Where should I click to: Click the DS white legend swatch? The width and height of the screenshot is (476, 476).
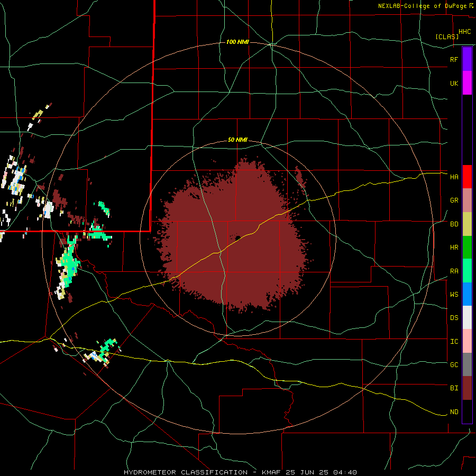(x=467, y=317)
